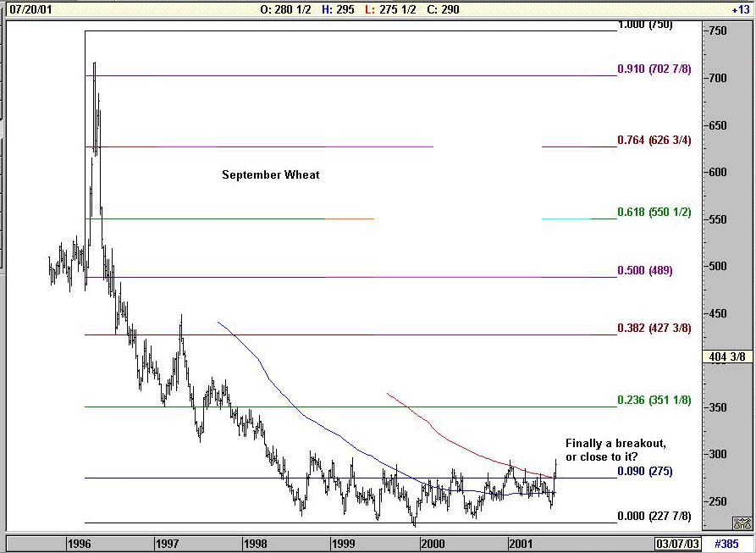Click the 1996 year on time axis
The image size is (756, 553).
point(79,545)
